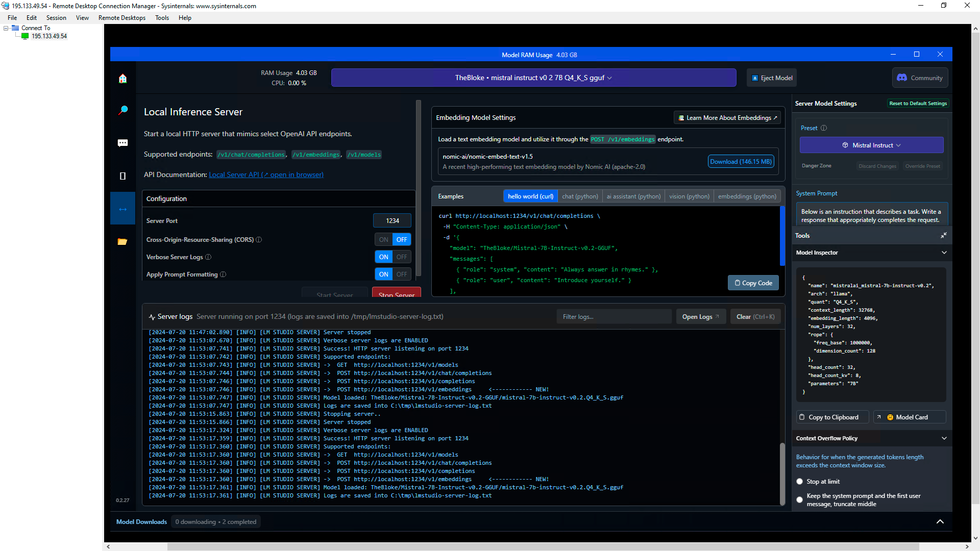Expand the Model Downloads bar chevron

[940, 521]
